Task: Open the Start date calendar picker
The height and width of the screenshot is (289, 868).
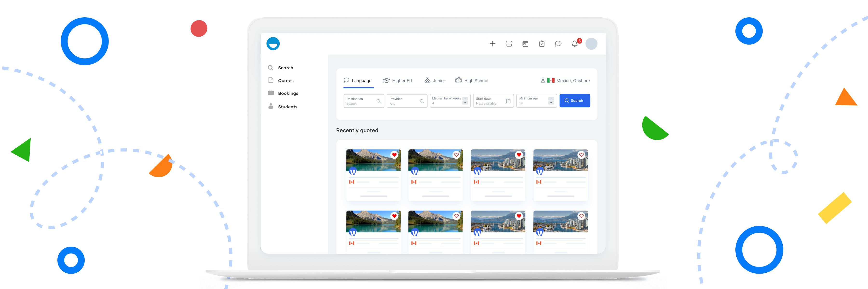Action: click(x=509, y=101)
